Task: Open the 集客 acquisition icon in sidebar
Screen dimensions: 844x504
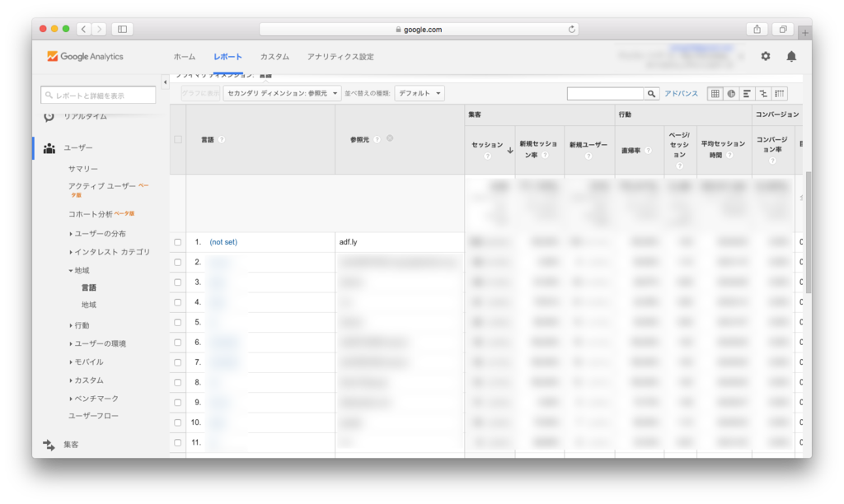Action: click(49, 445)
